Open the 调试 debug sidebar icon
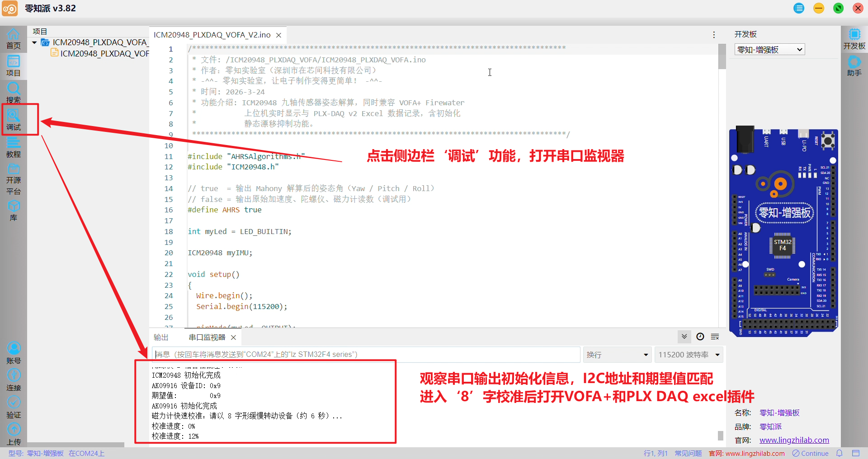The width and height of the screenshot is (868, 459). point(13,120)
